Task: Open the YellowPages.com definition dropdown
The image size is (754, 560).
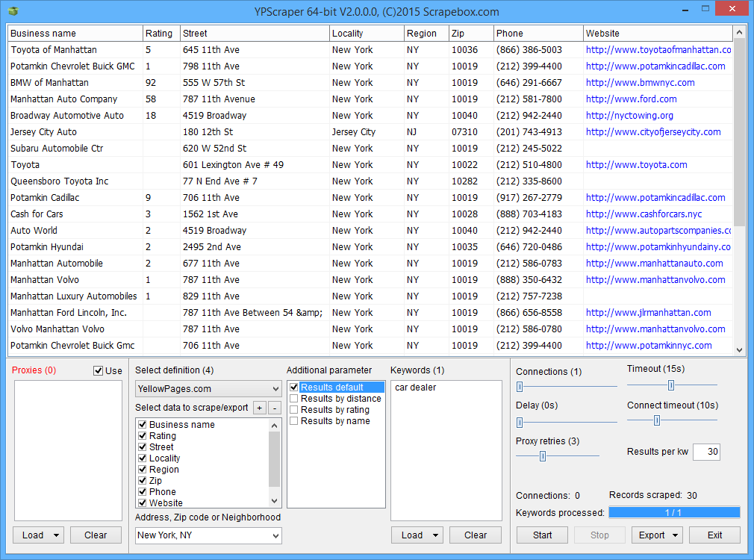Action: pyautogui.click(x=208, y=389)
